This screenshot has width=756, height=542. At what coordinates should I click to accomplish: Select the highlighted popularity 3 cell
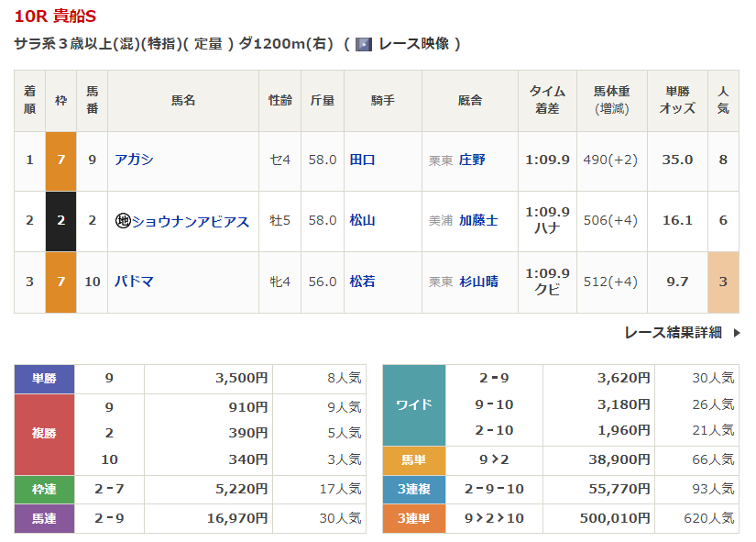[723, 282]
